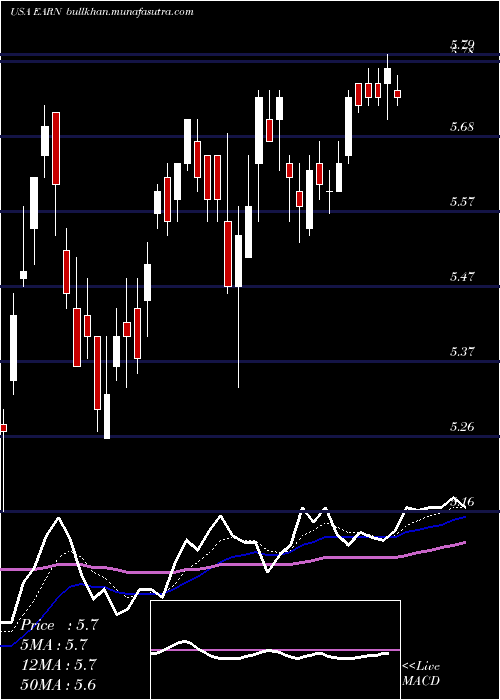This screenshot has width=500, height=700.
Task: Click the thick pink 50MA line
Action: click(232, 563)
